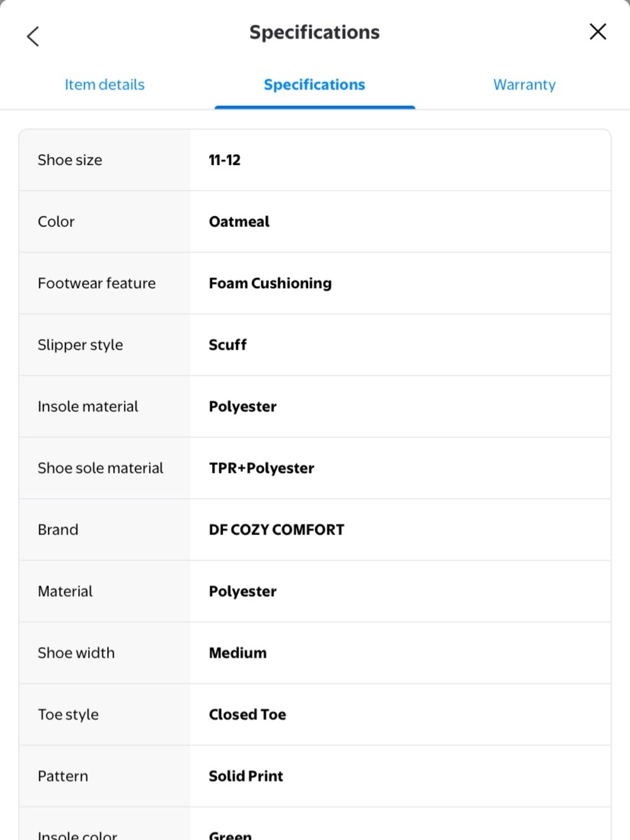Click the Oatmeal color value
Screen dimensions: 630x840
(239, 222)
